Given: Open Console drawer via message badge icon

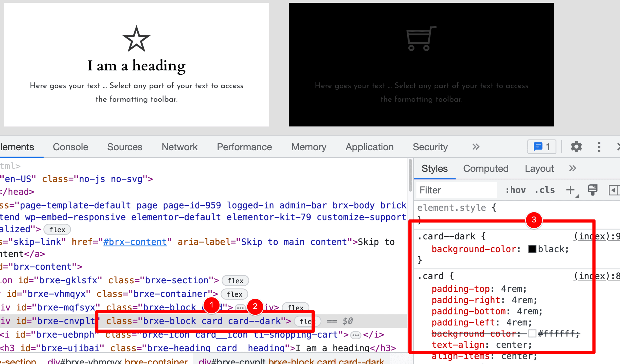Looking at the screenshot, I should pyautogui.click(x=542, y=147).
